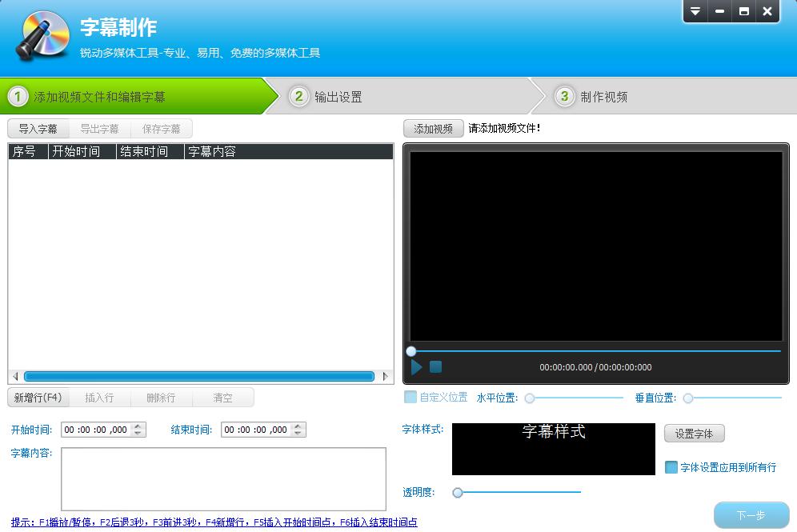This screenshot has width=797, height=532.
Task: Click the 透明度 slider handle
Action: pos(458,493)
